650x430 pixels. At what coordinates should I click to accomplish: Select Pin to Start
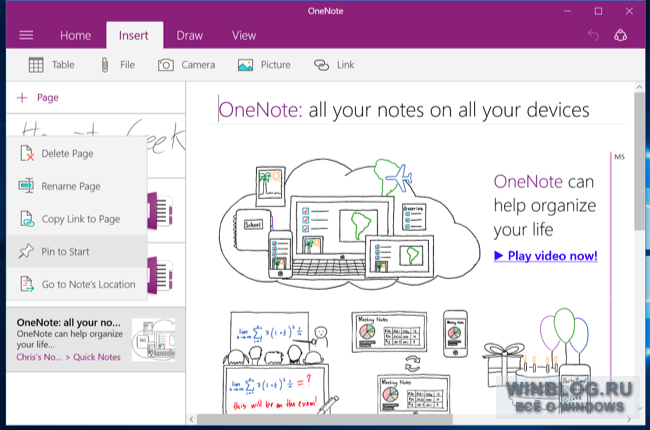[77, 251]
